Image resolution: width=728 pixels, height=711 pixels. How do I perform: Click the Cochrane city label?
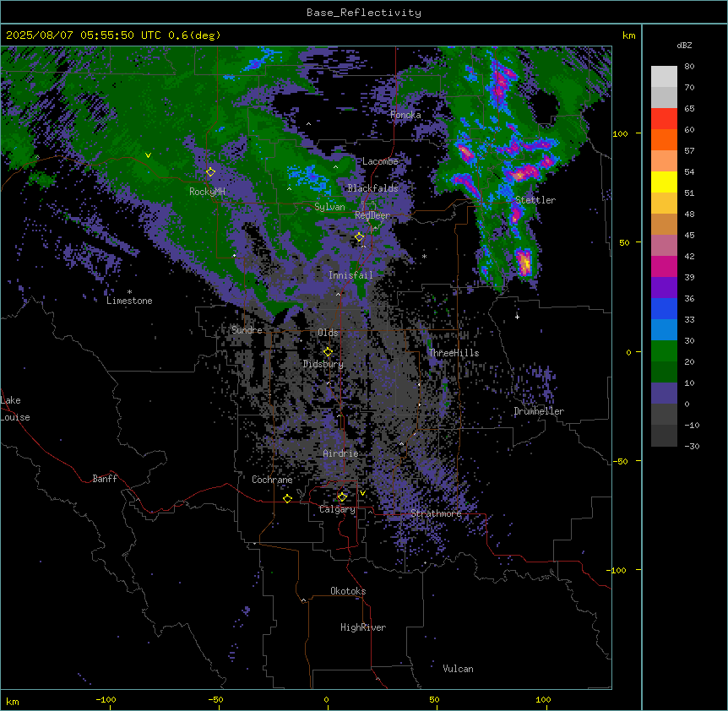[x=272, y=480]
